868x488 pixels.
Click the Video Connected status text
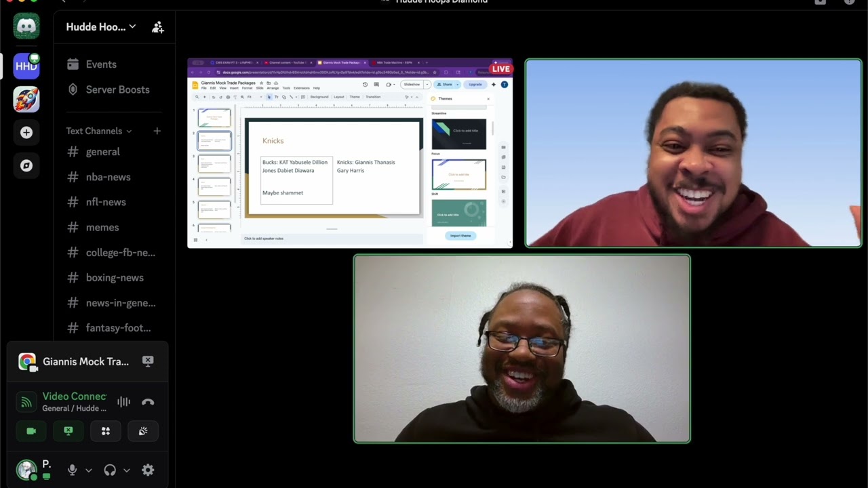[x=75, y=396]
